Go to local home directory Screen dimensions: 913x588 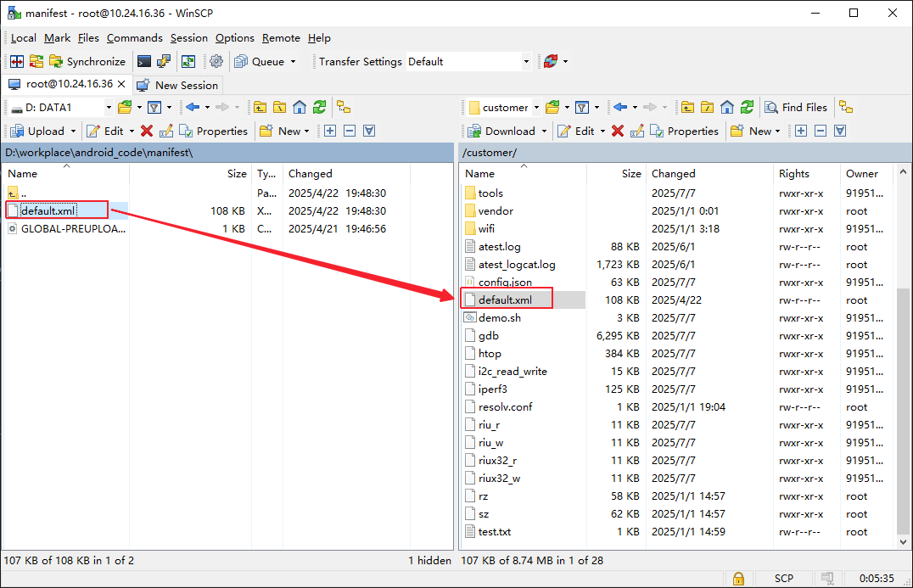[x=300, y=107]
